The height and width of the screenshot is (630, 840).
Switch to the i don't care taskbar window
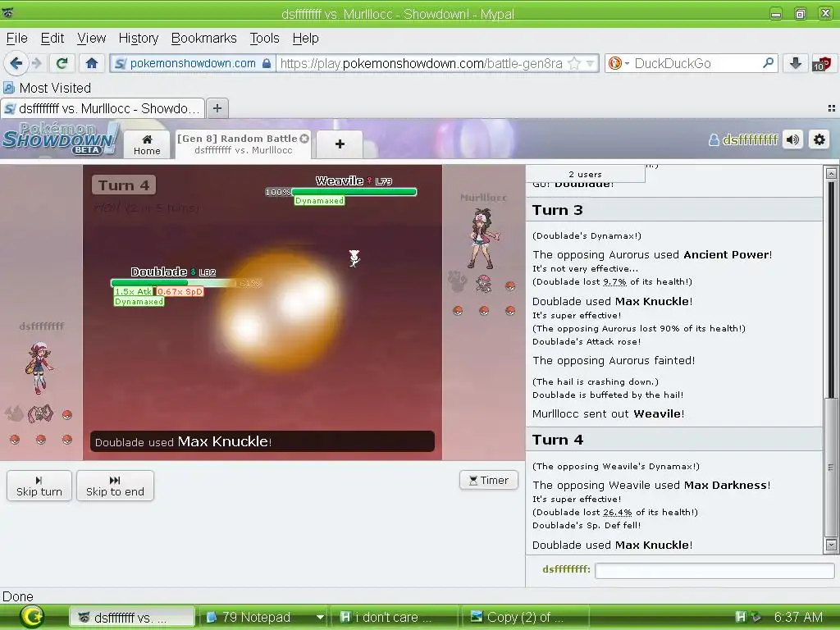coord(393,617)
